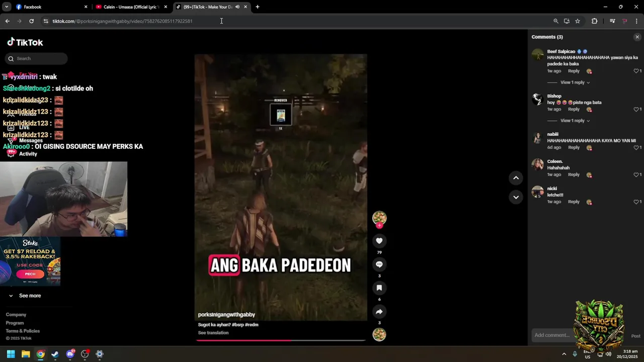Open the Activity sidebar item
644x362 pixels.
pos(23,154)
